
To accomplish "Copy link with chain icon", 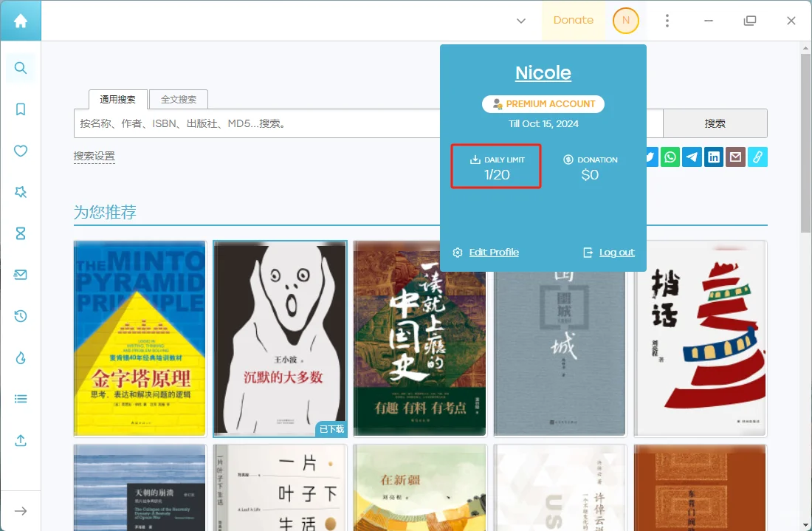I will (757, 157).
